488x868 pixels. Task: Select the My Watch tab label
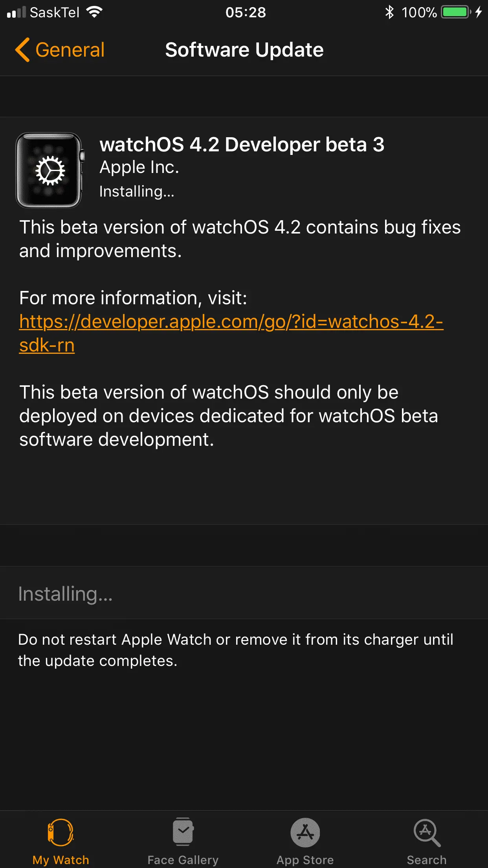tap(61, 860)
